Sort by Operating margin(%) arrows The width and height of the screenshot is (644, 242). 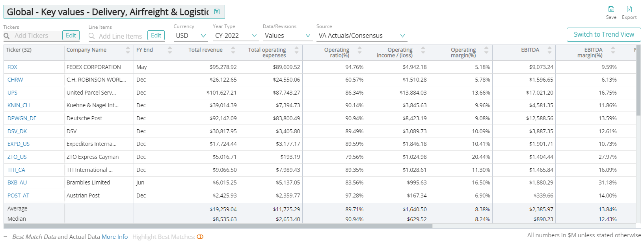(486, 50)
